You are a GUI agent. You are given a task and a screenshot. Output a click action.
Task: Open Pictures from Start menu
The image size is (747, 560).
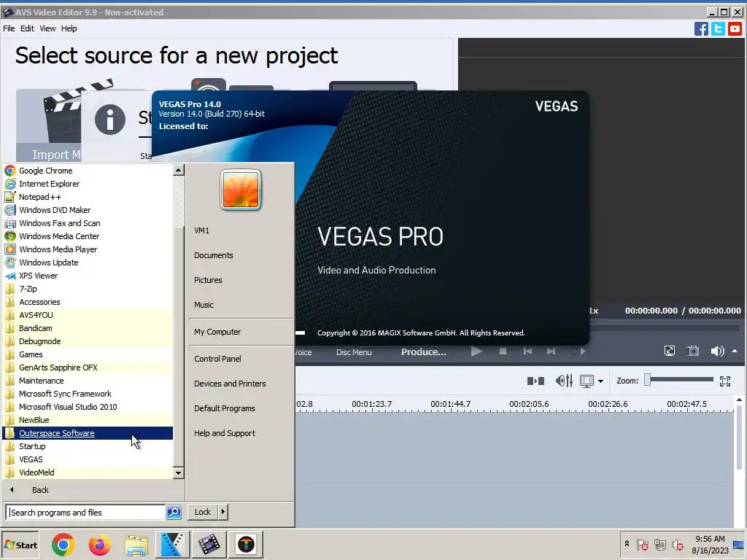208,280
